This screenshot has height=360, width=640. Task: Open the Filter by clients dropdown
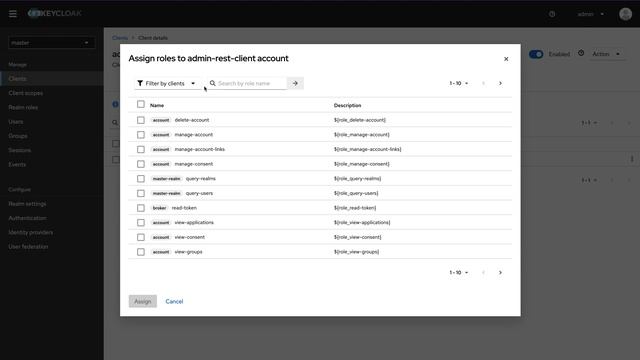click(x=167, y=83)
